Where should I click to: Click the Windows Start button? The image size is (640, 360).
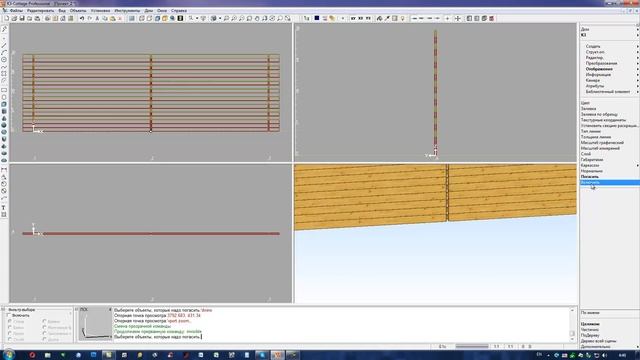[x=9, y=355]
